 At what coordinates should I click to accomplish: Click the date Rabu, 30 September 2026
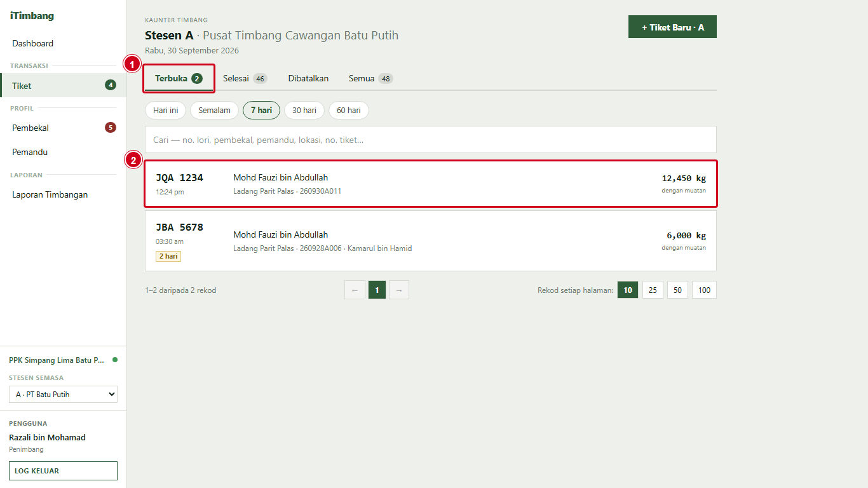[192, 50]
